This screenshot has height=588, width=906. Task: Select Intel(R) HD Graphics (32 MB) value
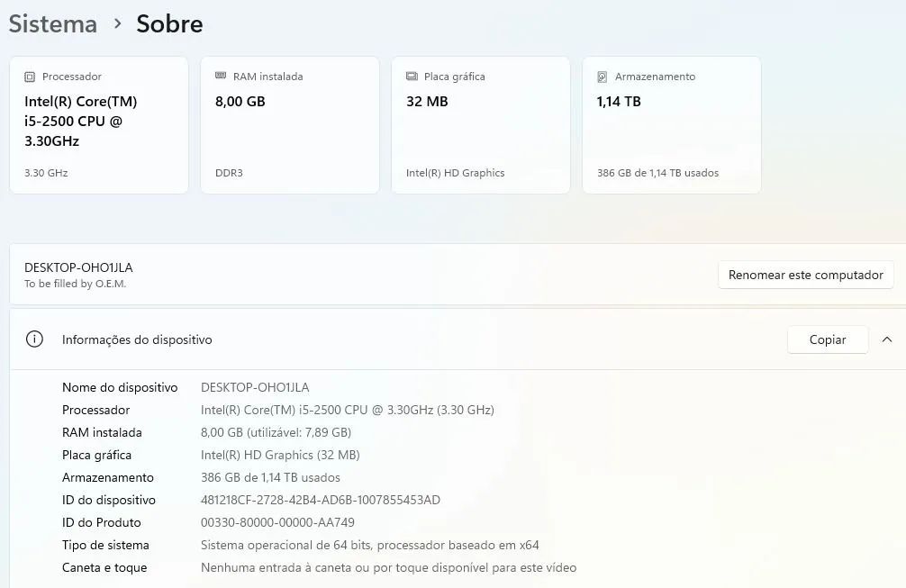[280, 455]
